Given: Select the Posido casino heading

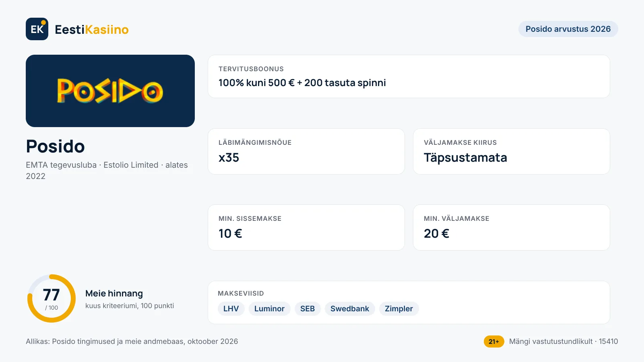Looking at the screenshot, I should tap(56, 146).
